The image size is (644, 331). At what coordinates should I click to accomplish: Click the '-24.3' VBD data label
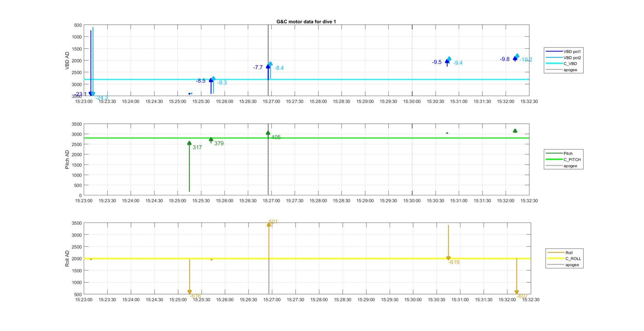[102, 98]
